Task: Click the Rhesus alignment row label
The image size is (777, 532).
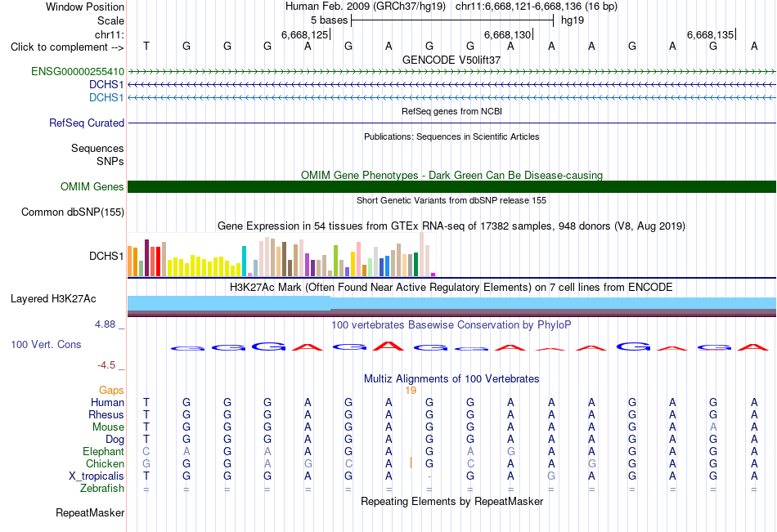Action: click(106, 414)
